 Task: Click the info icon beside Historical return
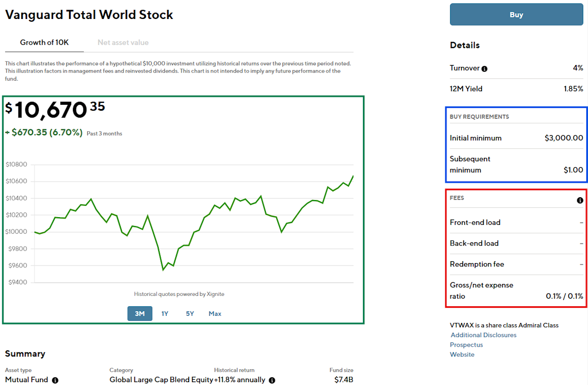click(271, 380)
